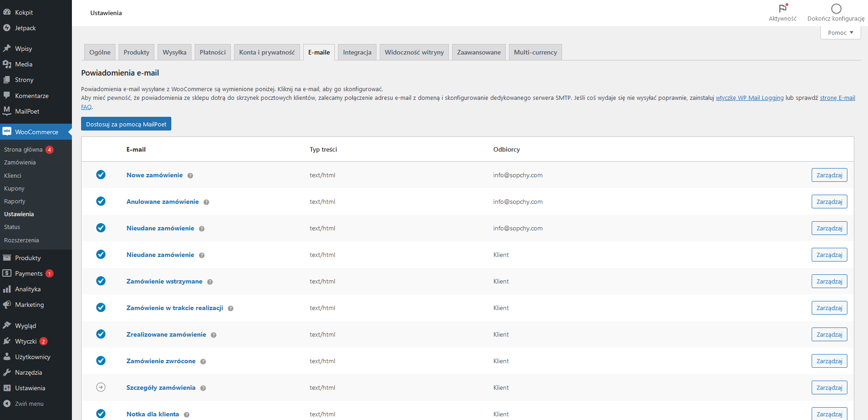Collapse the sidebar using Zwiń menu
Image resolution: width=868 pixels, height=420 pixels.
point(7,404)
